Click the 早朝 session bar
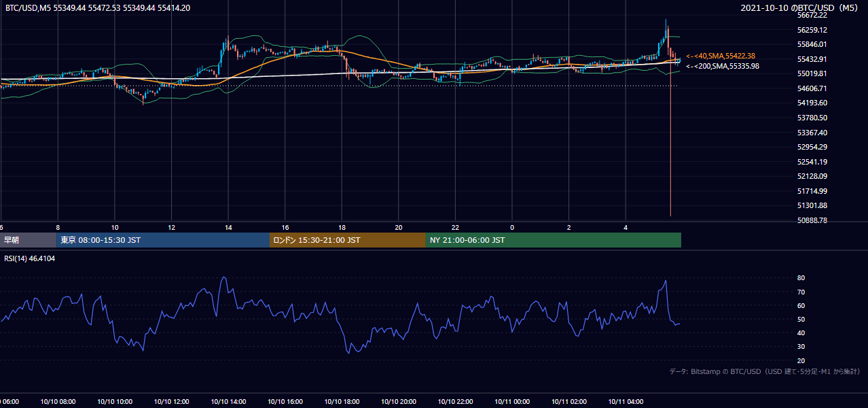Screen dimensions: 868x408 coord(28,240)
